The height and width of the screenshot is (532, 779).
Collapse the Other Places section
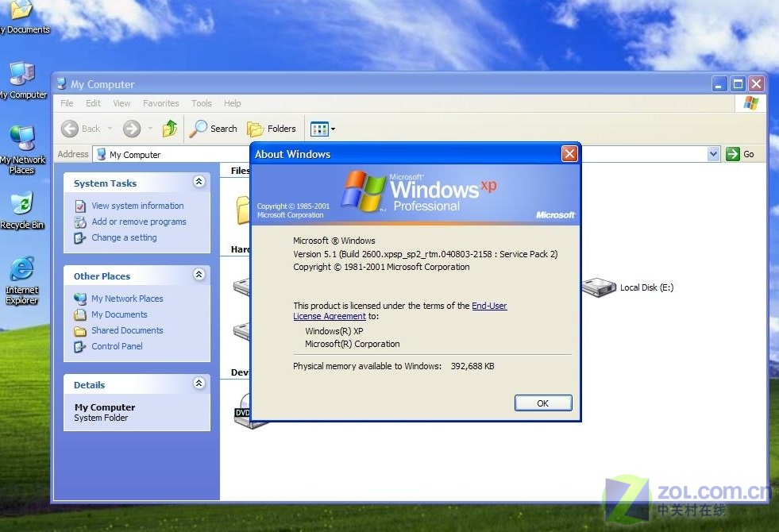[x=198, y=275]
